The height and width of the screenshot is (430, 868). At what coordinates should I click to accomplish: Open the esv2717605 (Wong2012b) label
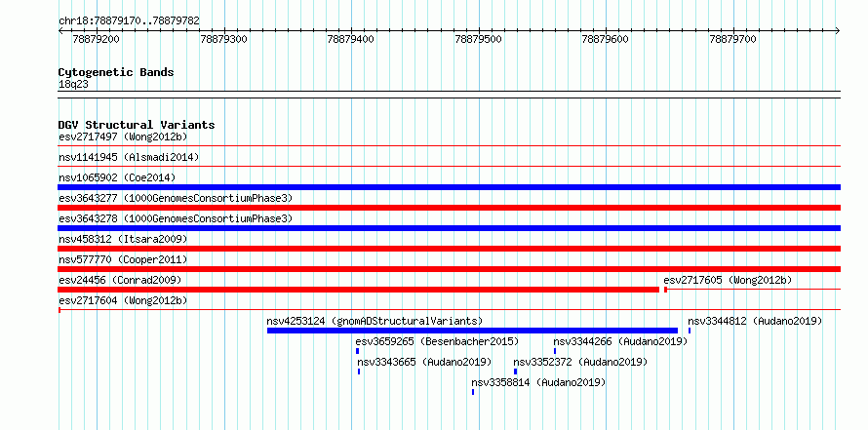728,280
